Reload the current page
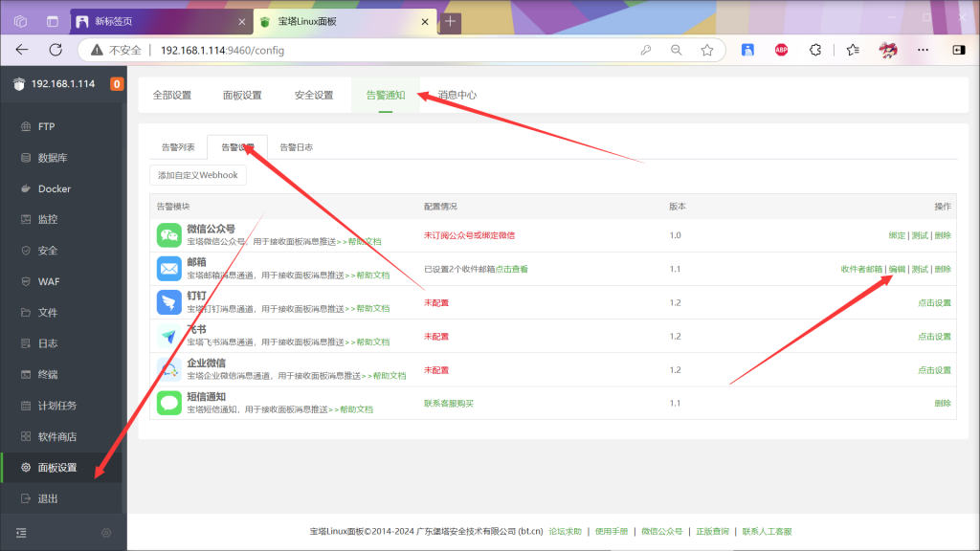 [x=56, y=50]
